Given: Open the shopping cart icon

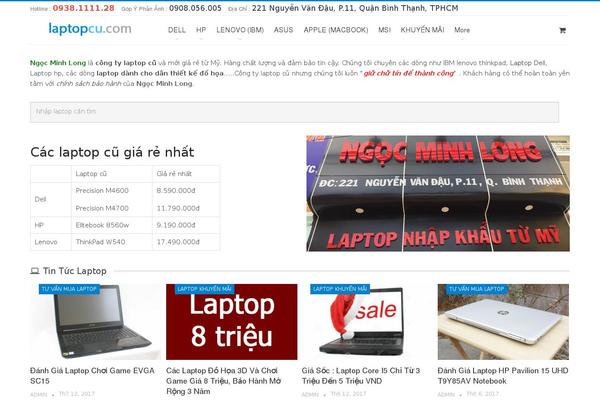Looking at the screenshot, I should pyautogui.click(x=562, y=30).
